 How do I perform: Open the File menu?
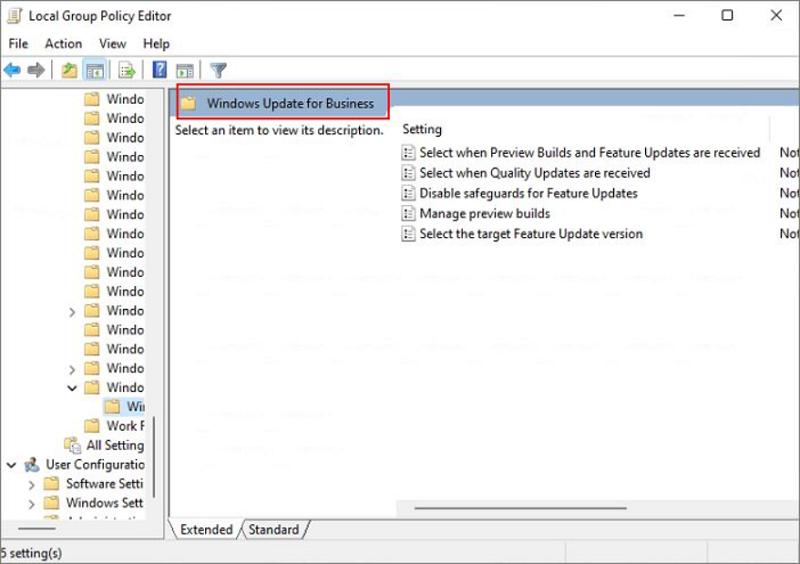click(18, 44)
